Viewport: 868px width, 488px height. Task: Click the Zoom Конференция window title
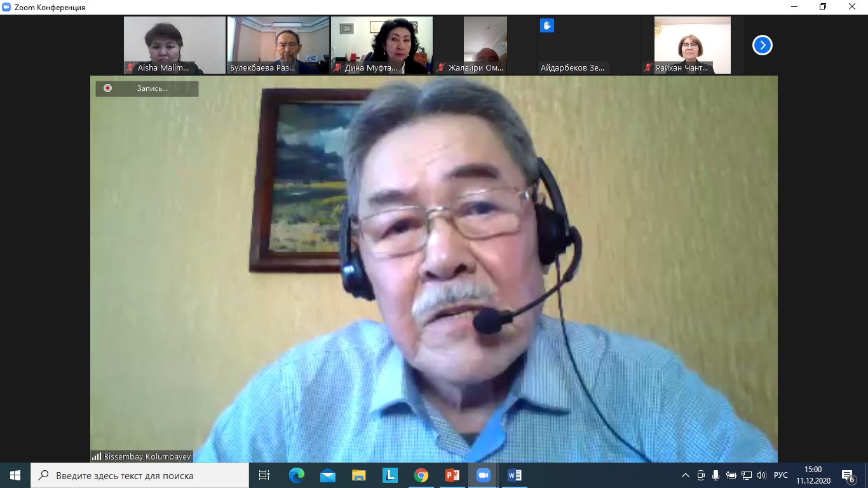pos(50,7)
